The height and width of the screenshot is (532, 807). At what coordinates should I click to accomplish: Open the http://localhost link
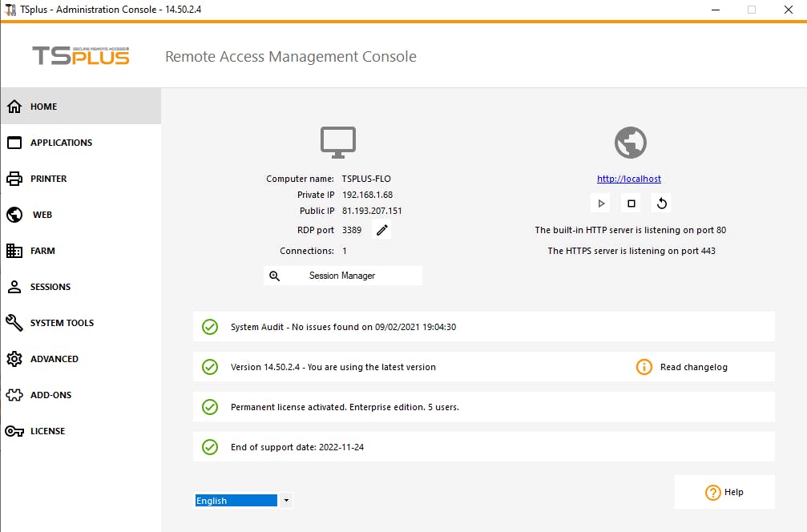(629, 178)
